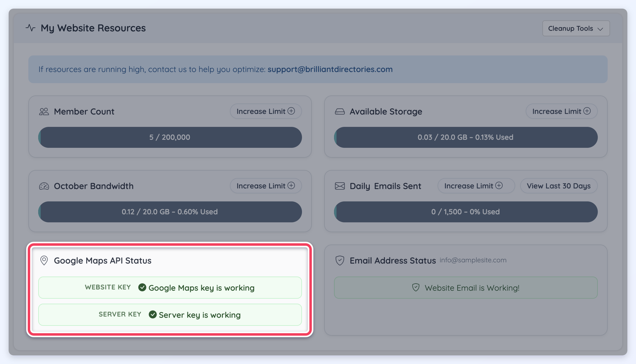Click Increase Limit for Available Storage
Image resolution: width=636 pixels, height=364 pixels.
click(x=561, y=111)
